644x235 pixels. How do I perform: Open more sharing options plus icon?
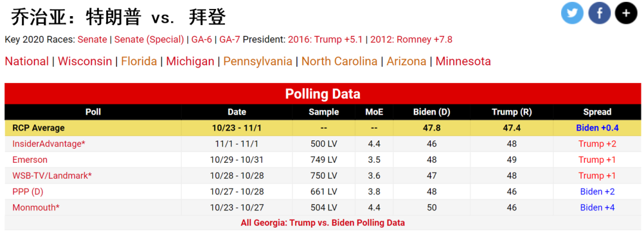626,13
